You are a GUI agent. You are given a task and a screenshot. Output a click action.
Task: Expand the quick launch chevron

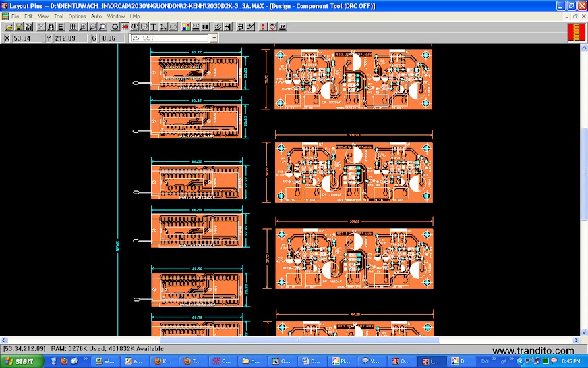point(86,359)
